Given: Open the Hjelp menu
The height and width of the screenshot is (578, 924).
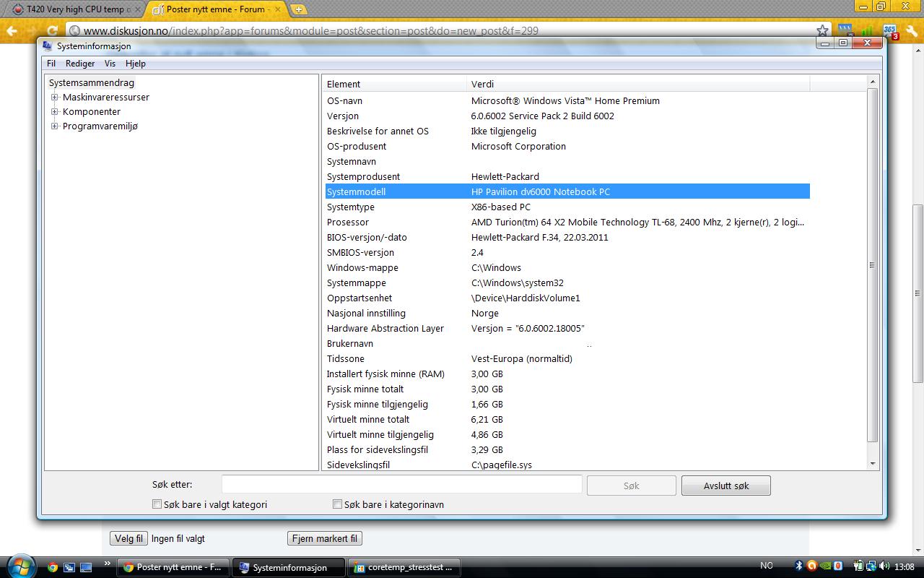Looking at the screenshot, I should pos(136,64).
